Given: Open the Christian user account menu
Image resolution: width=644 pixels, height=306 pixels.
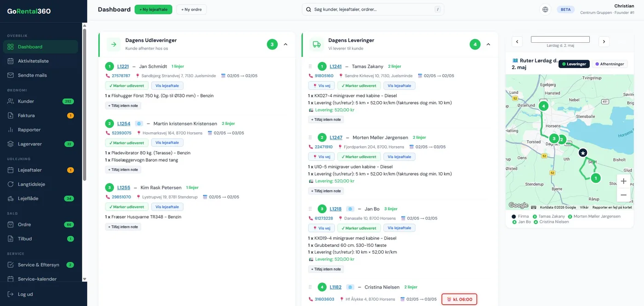Looking at the screenshot, I should pyautogui.click(x=607, y=9).
